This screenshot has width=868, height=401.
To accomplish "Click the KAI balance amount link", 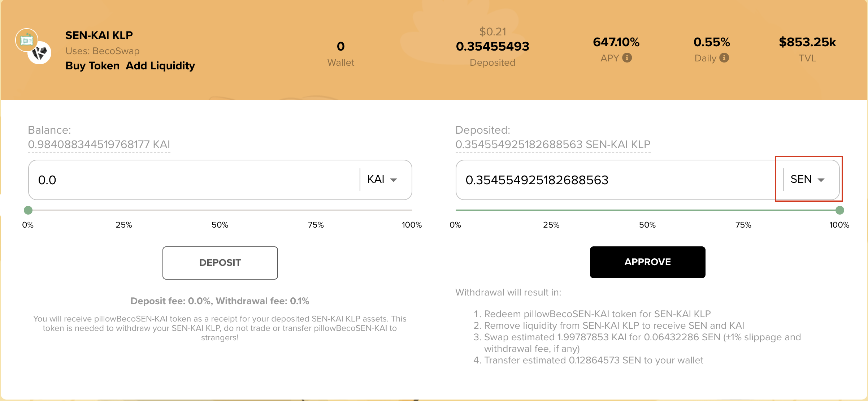I will point(99,145).
